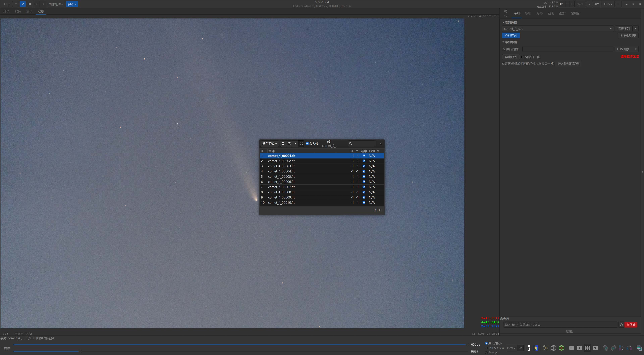Screen dimensions: 644x355
Task: Toggle the 图像归一化 checkbox
Action: [523, 57]
